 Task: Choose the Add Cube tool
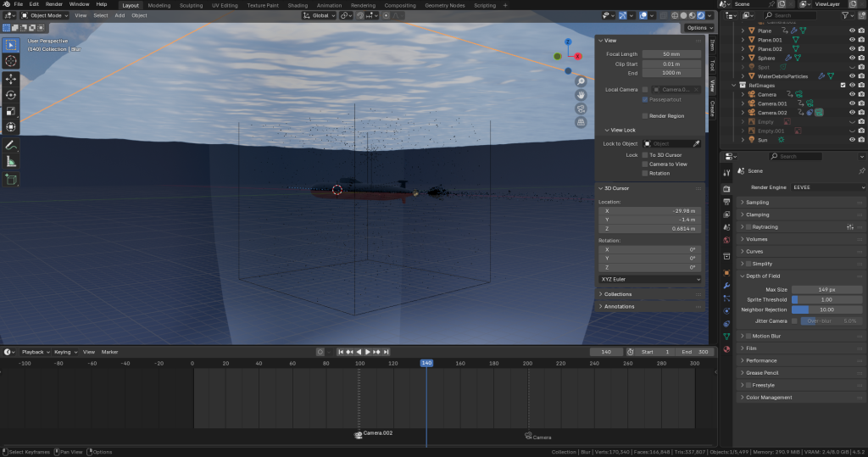(11, 180)
